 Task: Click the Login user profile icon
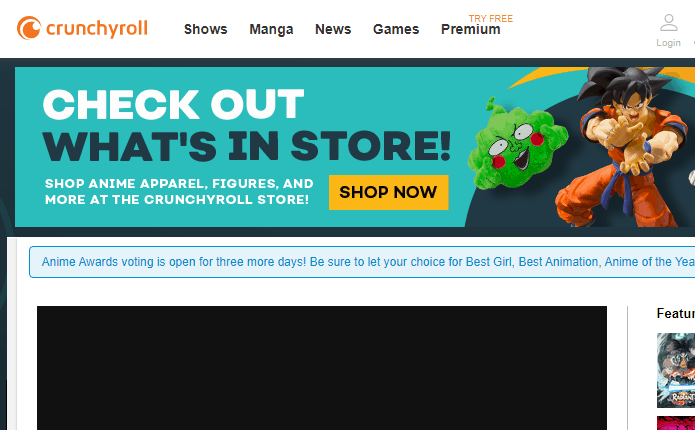668,23
